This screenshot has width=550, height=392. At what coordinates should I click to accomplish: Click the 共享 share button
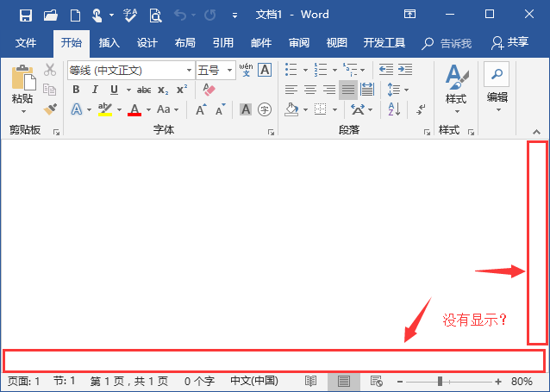coord(509,42)
